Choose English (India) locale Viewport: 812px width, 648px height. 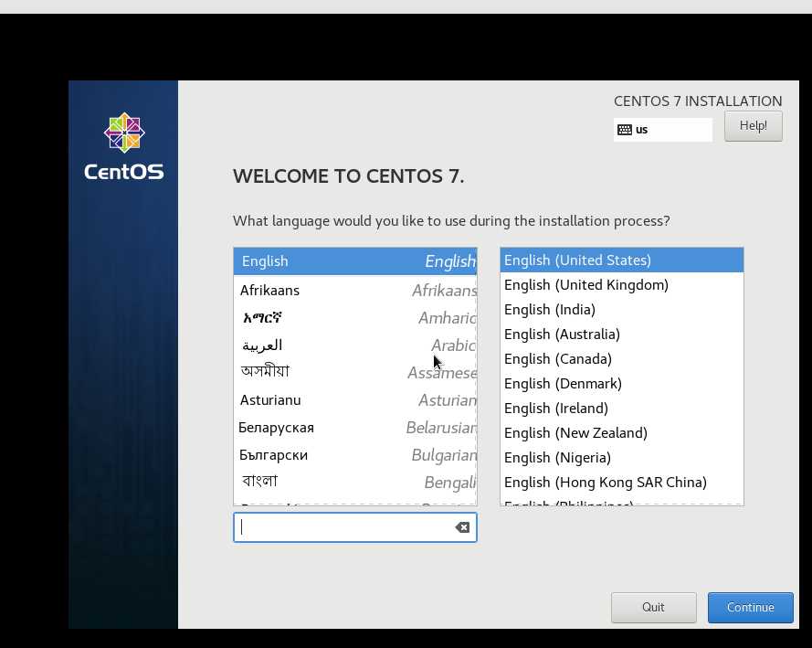pos(622,310)
